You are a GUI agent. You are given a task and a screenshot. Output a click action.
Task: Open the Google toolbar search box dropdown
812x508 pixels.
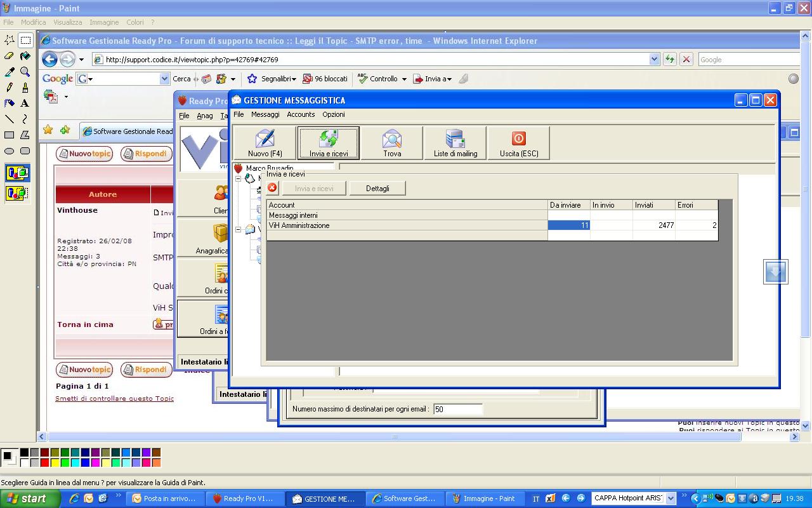tap(165, 79)
